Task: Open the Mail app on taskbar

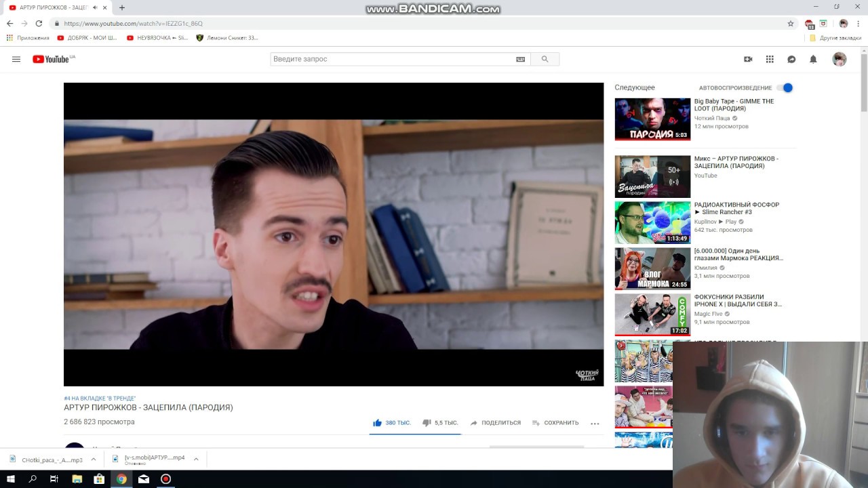Action: 144,479
